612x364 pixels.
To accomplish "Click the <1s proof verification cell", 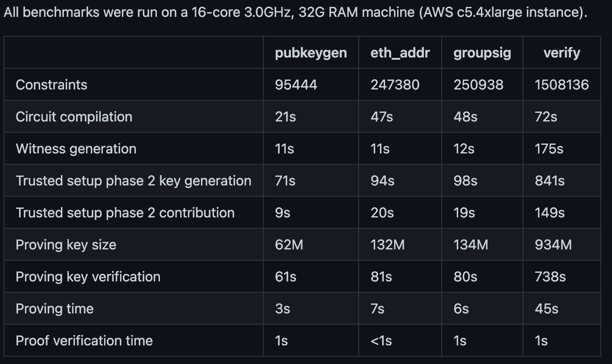I will 381,341.
